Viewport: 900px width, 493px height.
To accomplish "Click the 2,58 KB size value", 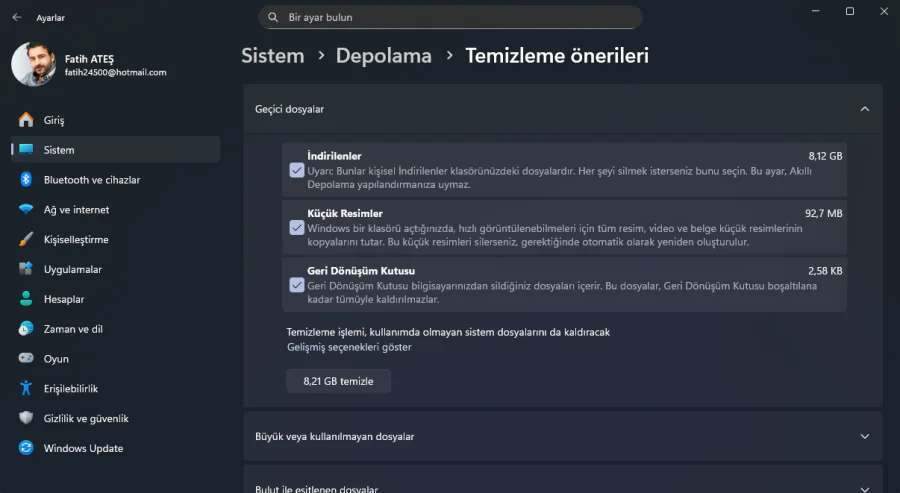I will tap(825, 270).
